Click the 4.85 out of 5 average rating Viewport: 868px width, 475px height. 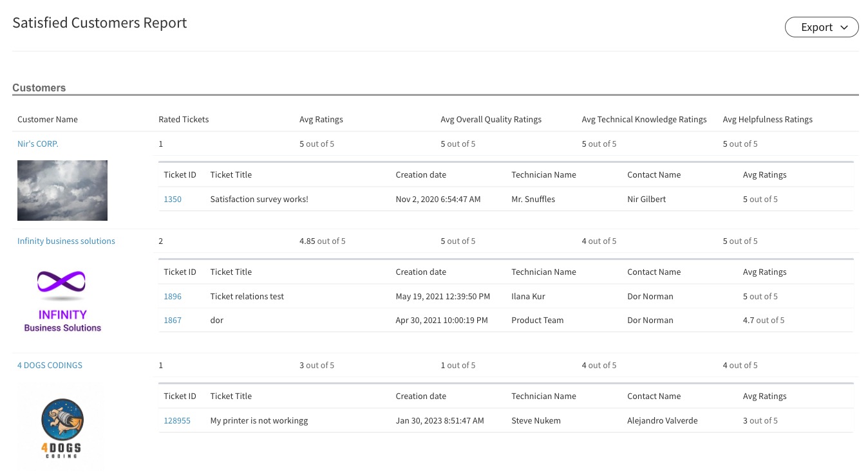323,241
